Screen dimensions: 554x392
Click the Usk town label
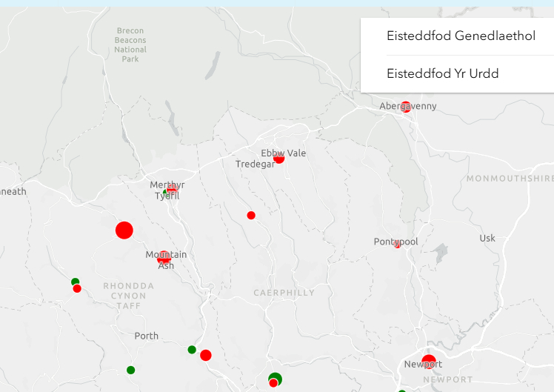point(487,239)
